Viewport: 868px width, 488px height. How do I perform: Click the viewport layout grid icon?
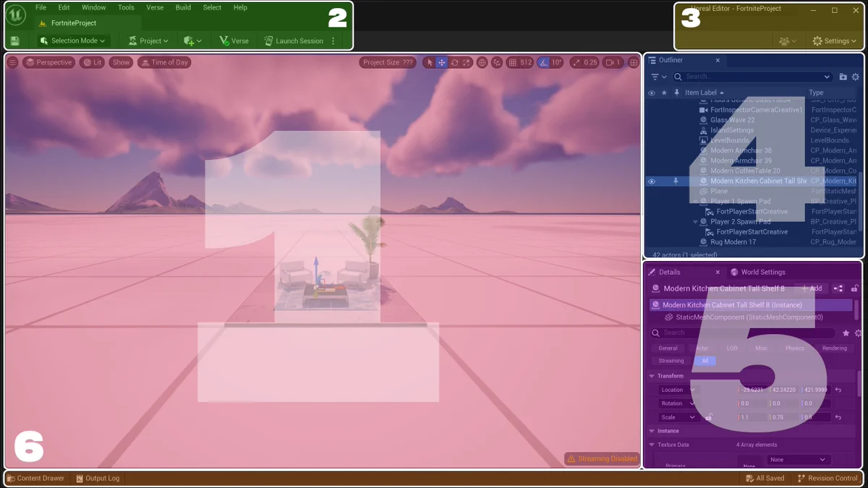point(634,62)
